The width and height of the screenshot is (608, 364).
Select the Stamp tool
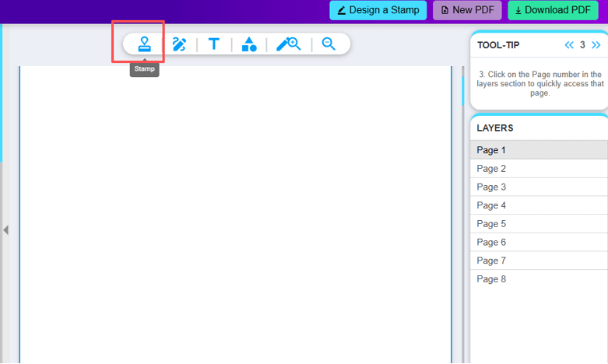pyautogui.click(x=144, y=44)
